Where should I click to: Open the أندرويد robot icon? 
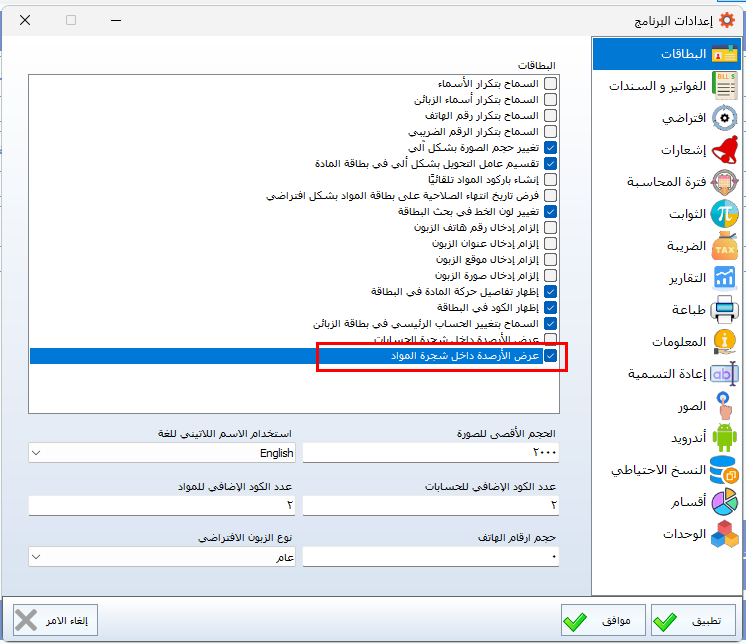(725, 438)
